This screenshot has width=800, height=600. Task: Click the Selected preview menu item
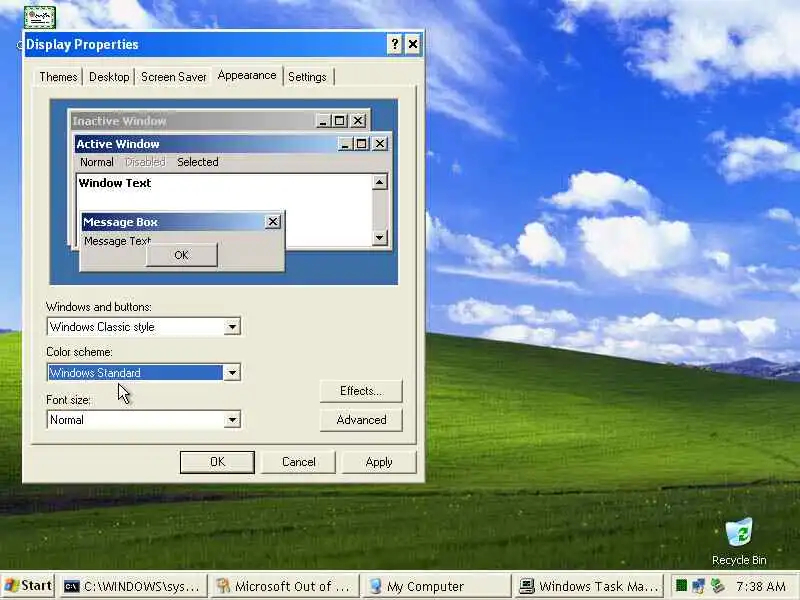tap(197, 162)
